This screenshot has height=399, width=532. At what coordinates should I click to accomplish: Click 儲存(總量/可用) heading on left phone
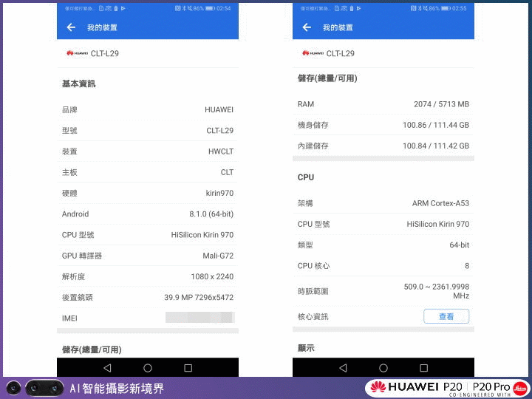click(x=92, y=349)
